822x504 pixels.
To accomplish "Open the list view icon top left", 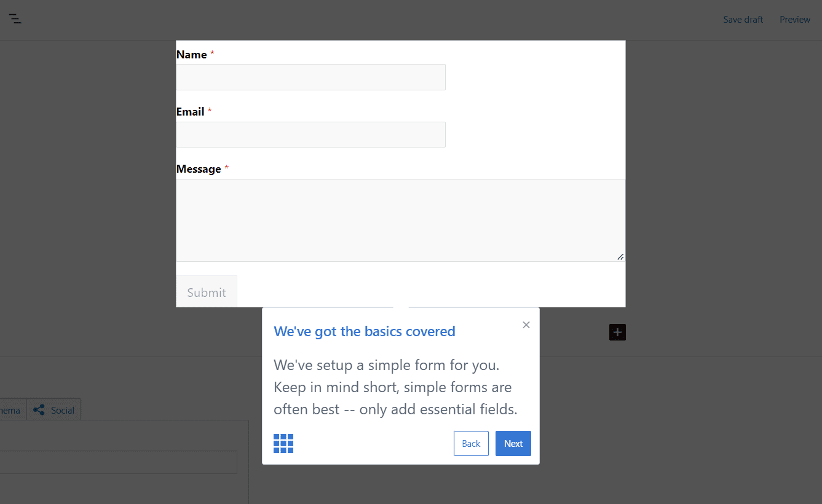I will coord(15,20).
